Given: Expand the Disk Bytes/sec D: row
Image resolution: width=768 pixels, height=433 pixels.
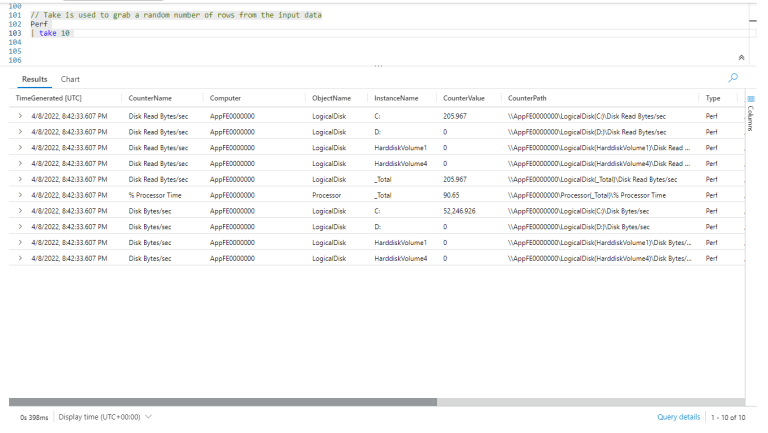Looking at the screenshot, I should click(20, 227).
